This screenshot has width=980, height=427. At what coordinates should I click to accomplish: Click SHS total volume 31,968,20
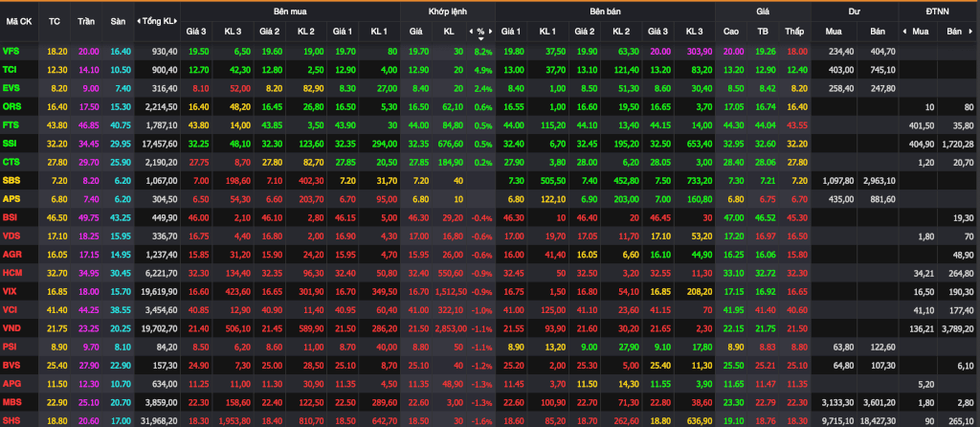[x=160, y=422]
